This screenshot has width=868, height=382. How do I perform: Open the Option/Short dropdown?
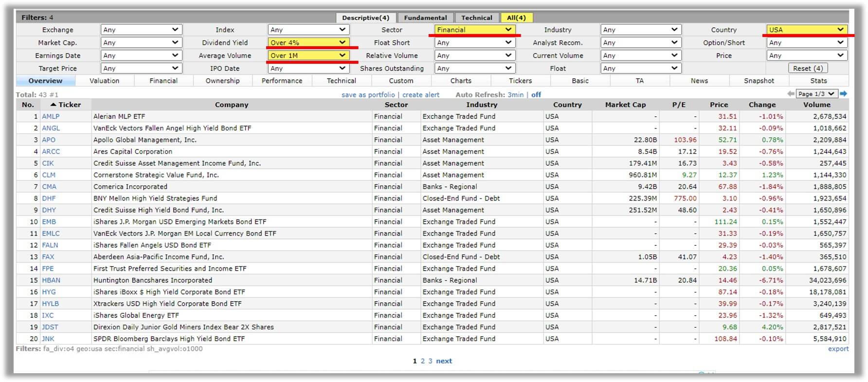point(807,43)
